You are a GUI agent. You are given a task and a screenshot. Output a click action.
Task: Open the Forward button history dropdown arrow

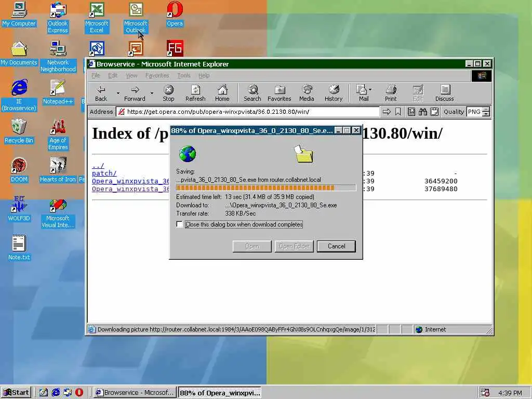pos(152,94)
